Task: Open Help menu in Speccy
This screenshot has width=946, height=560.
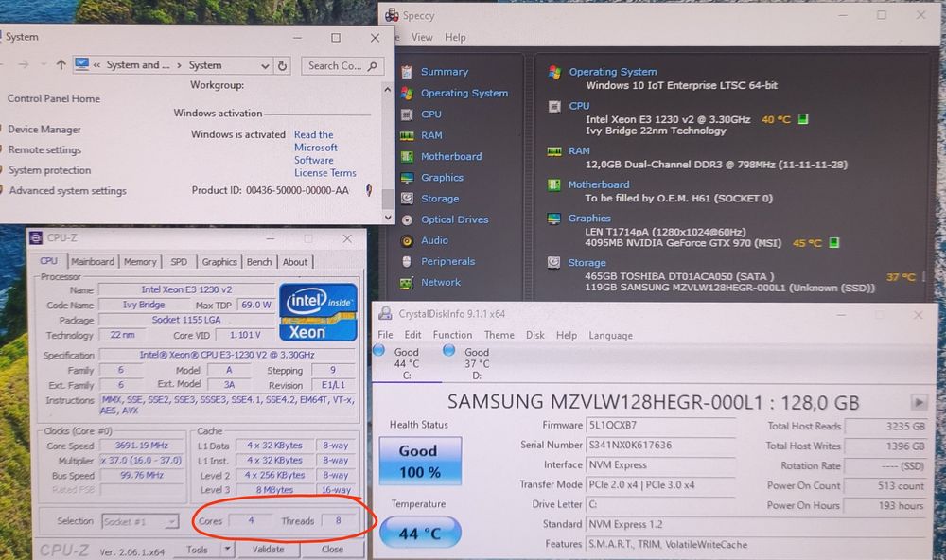Action: (455, 38)
